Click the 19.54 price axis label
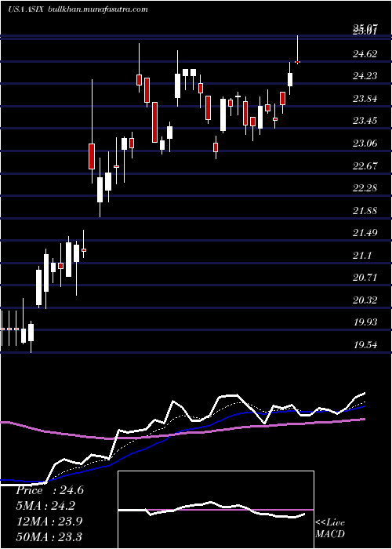This screenshot has width=392, height=549. pos(365,345)
